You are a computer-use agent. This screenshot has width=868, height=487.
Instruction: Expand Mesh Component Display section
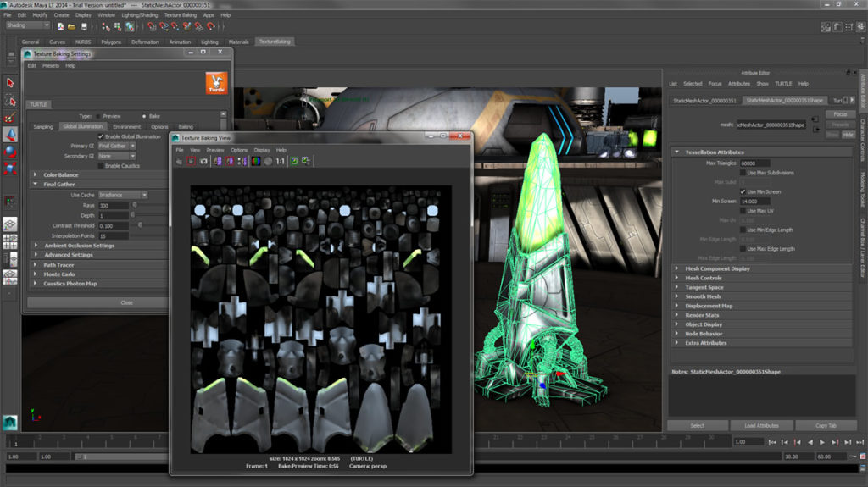(x=676, y=268)
